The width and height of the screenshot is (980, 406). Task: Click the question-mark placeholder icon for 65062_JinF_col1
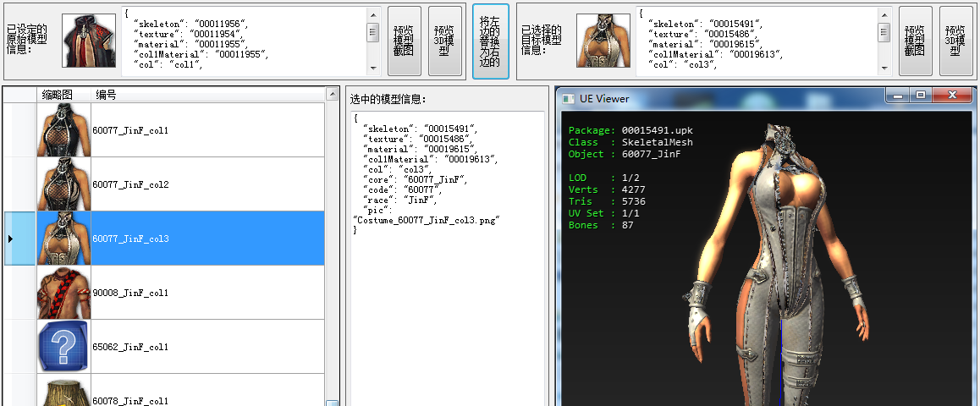click(x=63, y=347)
